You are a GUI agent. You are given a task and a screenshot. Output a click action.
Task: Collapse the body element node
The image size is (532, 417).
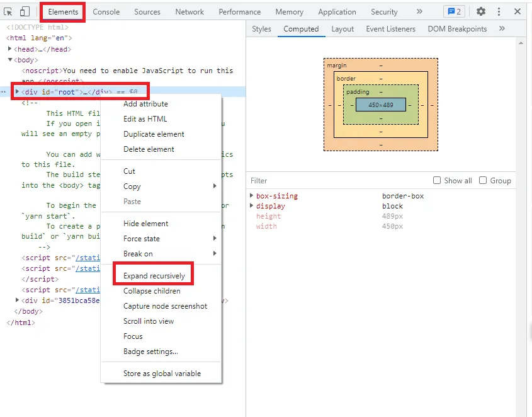(10, 60)
